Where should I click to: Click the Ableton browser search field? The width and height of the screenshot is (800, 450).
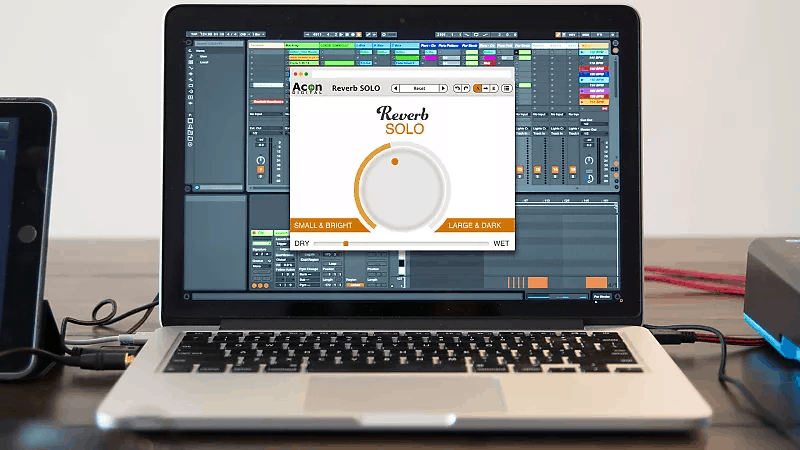(218, 44)
